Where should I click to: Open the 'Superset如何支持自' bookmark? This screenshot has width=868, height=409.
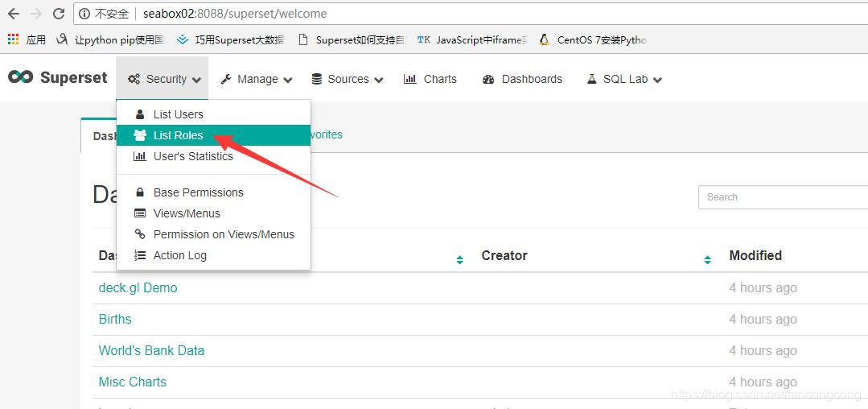[352, 40]
